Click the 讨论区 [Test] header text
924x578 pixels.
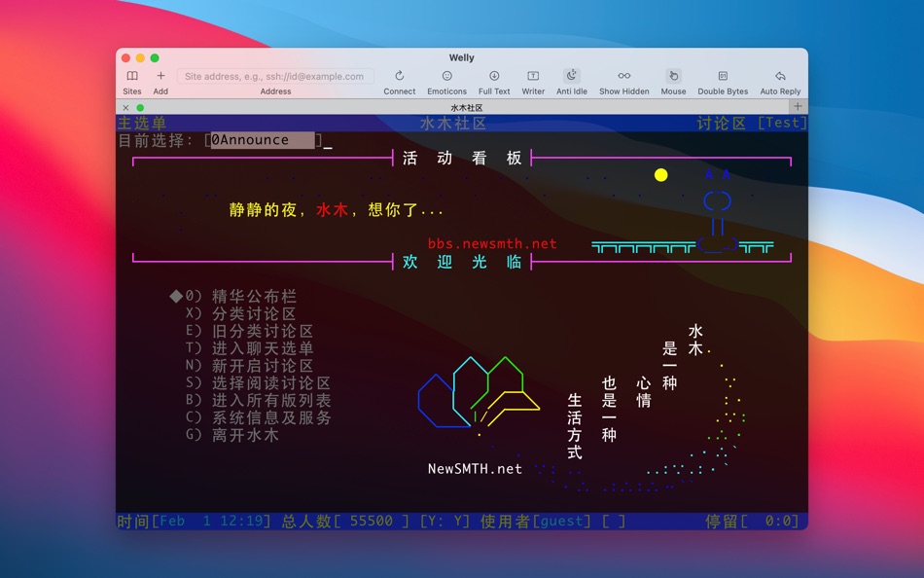[751, 123]
